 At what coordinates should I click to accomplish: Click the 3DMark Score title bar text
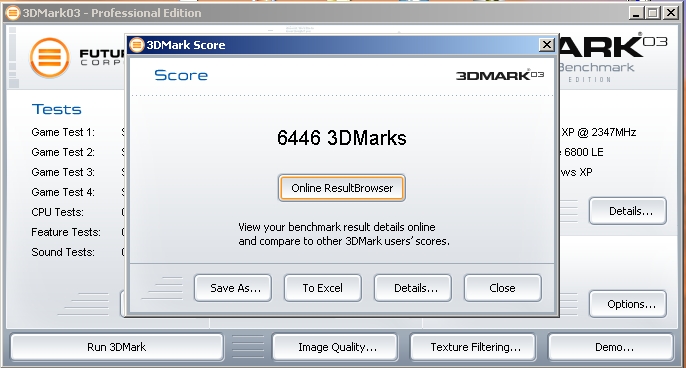[186, 45]
